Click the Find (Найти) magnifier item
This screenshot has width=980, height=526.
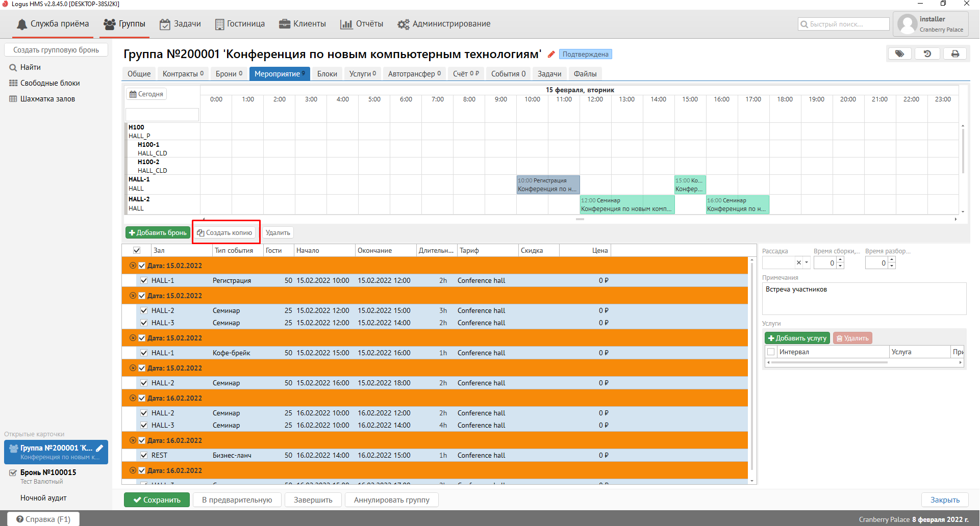pyautogui.click(x=30, y=67)
